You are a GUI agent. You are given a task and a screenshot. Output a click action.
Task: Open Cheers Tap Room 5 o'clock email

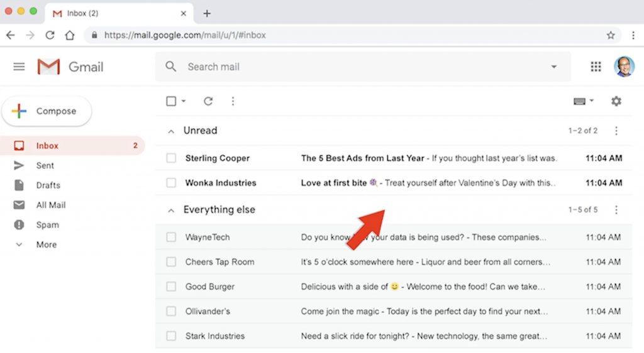pyautogui.click(x=394, y=261)
